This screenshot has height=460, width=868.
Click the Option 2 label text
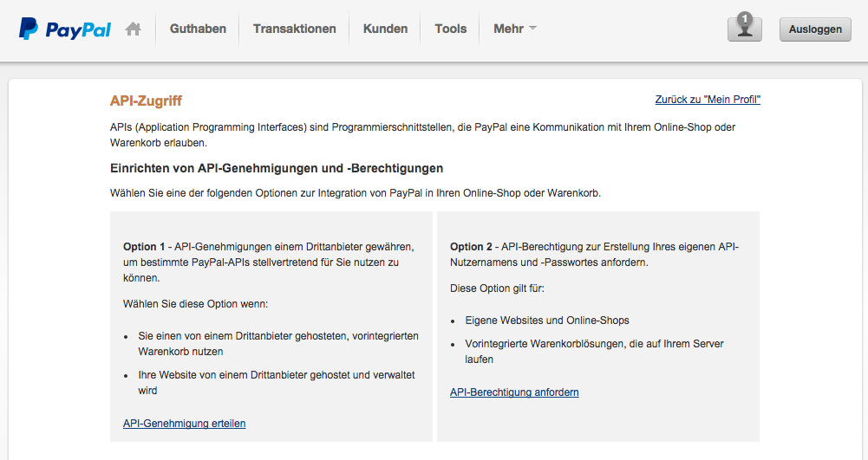(x=471, y=247)
